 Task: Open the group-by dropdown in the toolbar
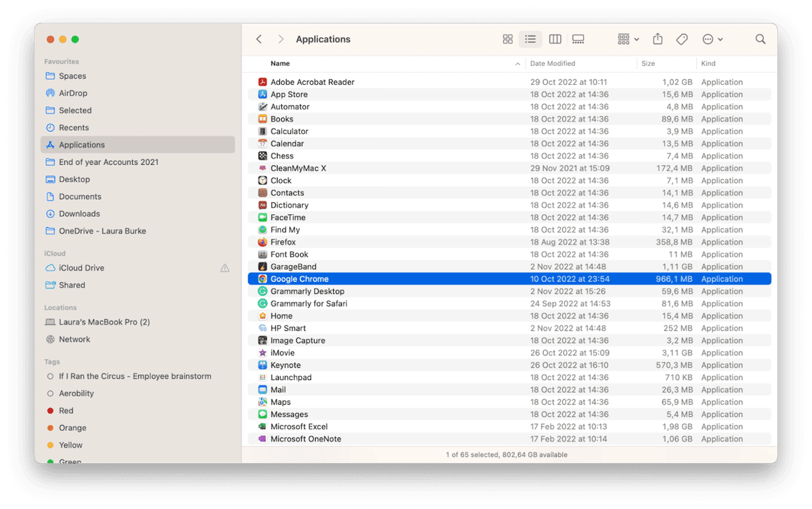(x=626, y=39)
